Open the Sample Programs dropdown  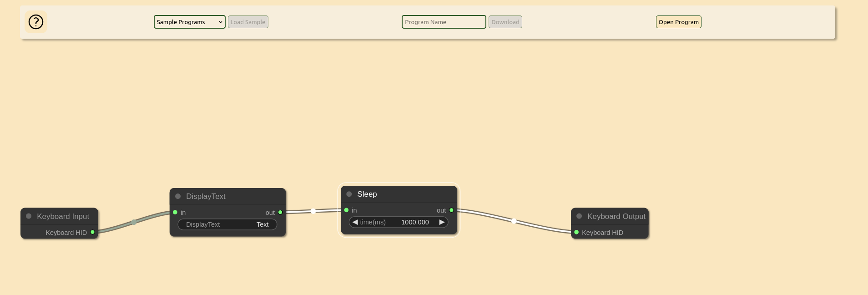click(x=189, y=22)
